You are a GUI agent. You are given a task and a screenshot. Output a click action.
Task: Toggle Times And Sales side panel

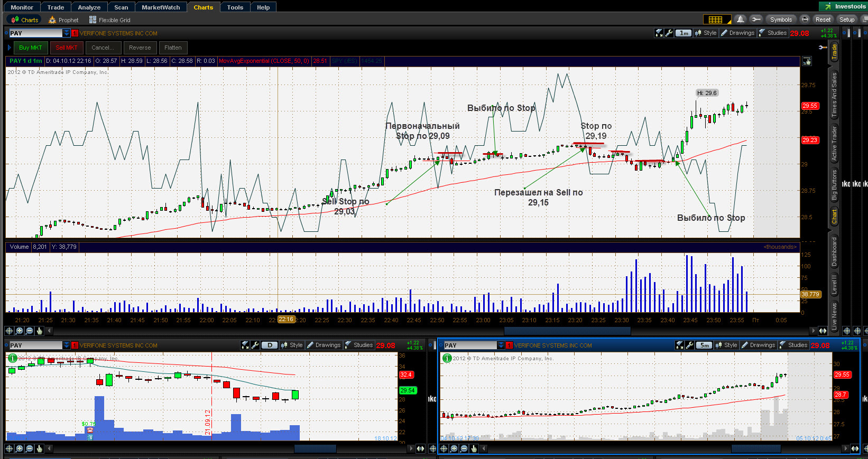tap(834, 95)
